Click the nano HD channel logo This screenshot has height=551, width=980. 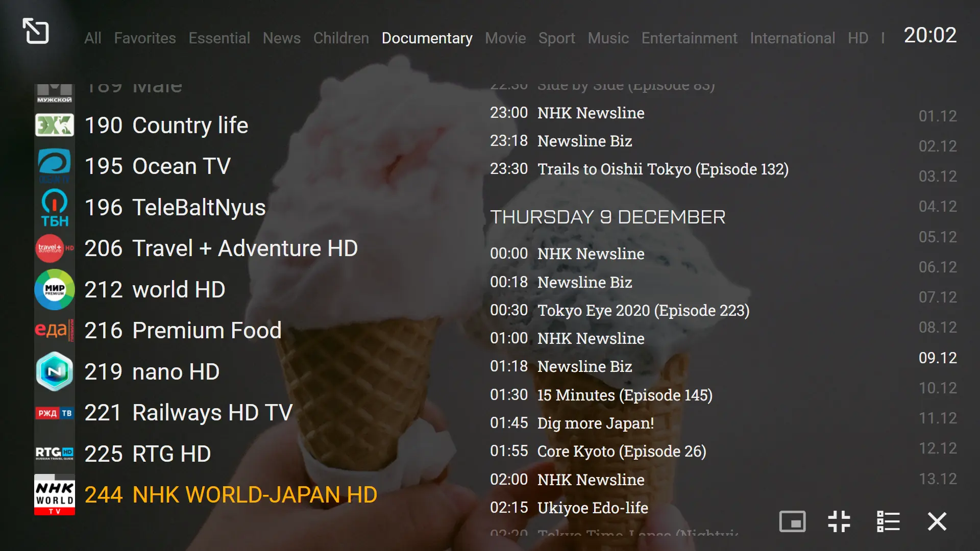pos(55,371)
